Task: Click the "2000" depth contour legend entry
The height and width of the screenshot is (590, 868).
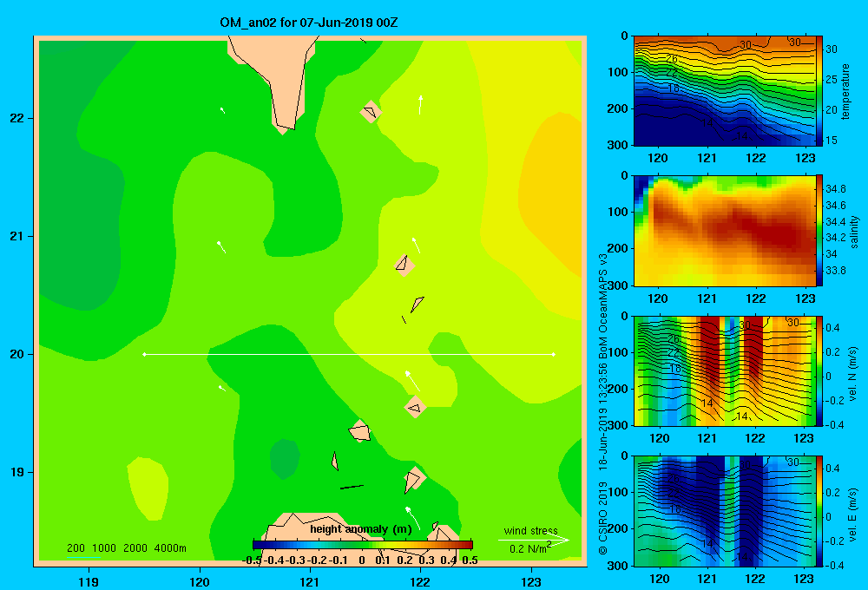Action: coord(135,548)
